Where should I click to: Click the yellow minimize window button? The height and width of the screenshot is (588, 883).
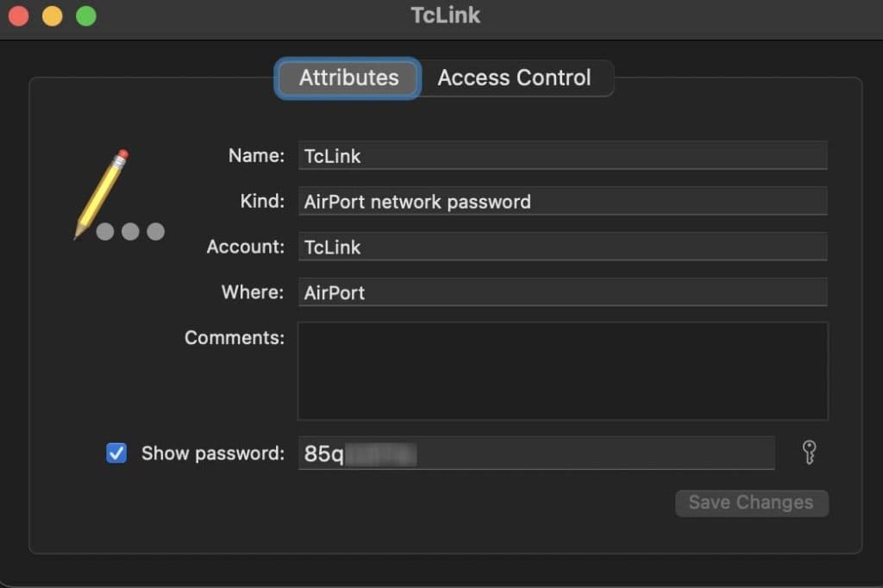click(51, 15)
